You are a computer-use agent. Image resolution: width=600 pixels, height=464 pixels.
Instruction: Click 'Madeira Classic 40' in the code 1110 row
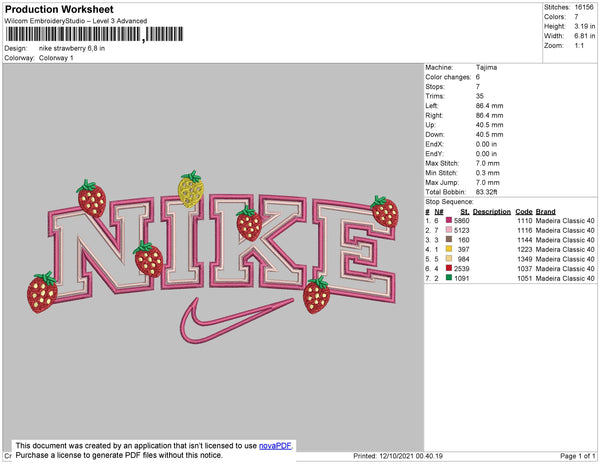tap(565, 221)
